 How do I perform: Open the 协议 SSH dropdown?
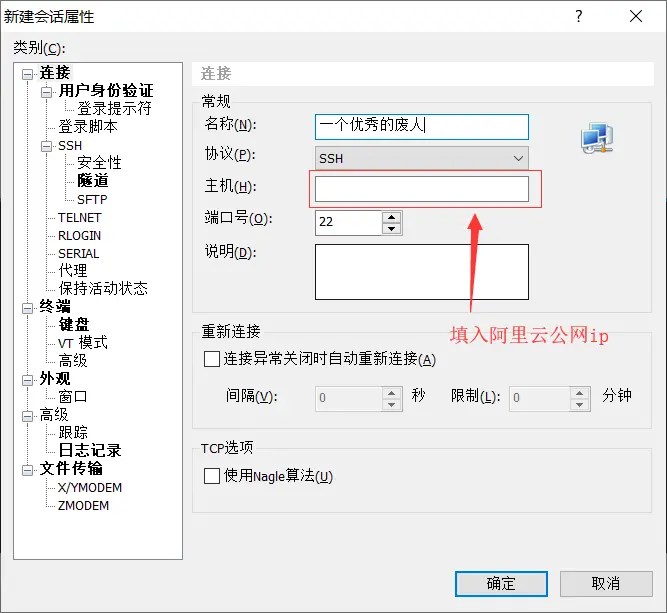click(x=422, y=158)
